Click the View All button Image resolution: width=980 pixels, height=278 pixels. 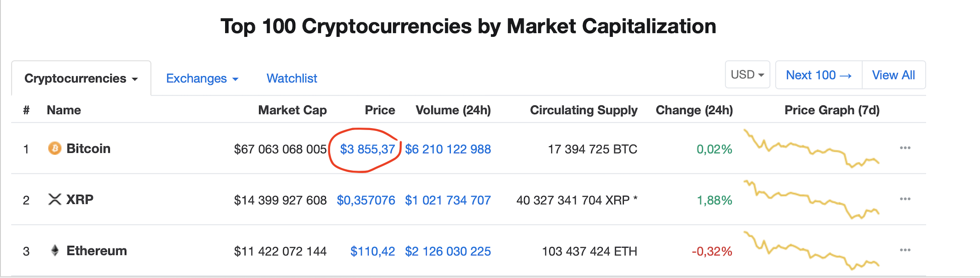click(893, 75)
